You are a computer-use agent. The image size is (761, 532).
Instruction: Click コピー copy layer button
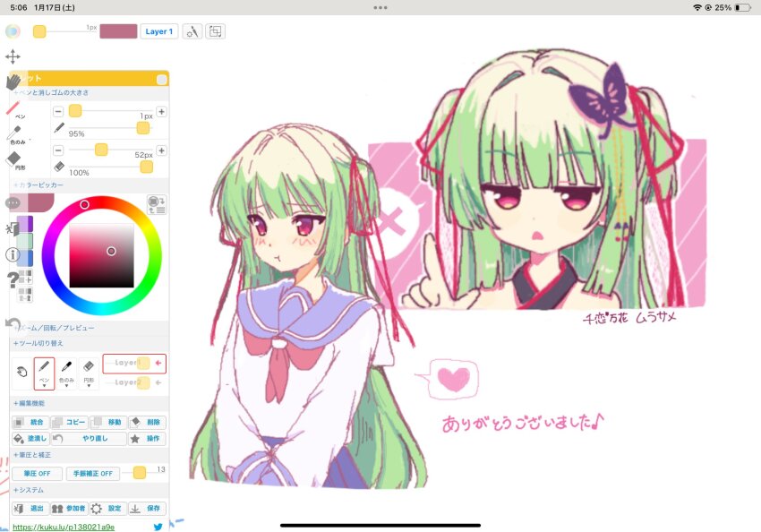[70, 423]
